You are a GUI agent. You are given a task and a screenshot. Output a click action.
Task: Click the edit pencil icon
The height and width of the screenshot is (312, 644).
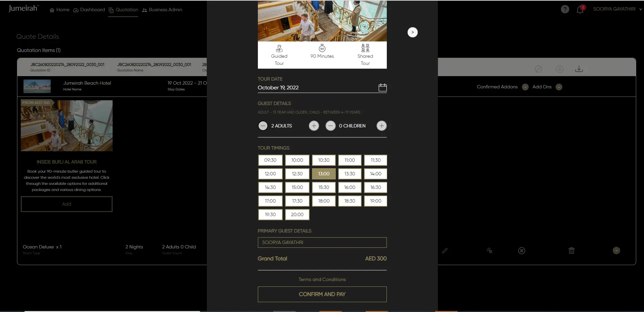[x=445, y=251]
